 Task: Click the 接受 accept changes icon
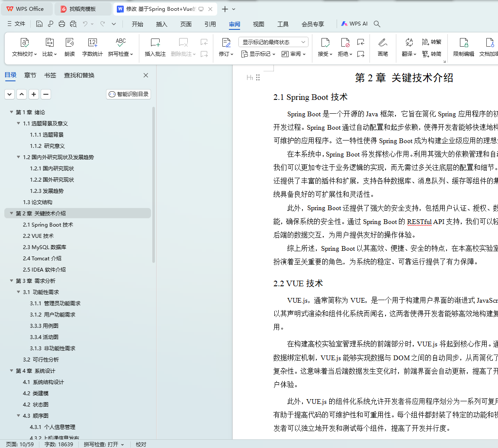pyautogui.click(x=325, y=42)
